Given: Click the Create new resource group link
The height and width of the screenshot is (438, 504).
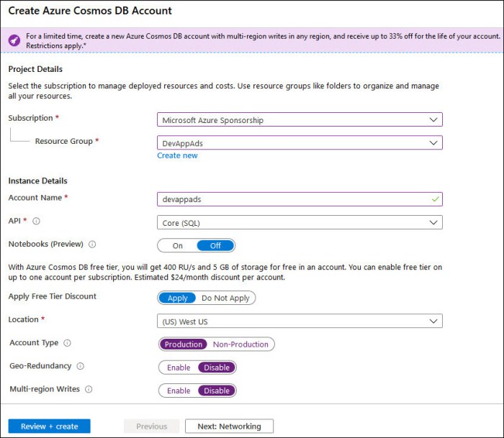Looking at the screenshot, I should (177, 155).
